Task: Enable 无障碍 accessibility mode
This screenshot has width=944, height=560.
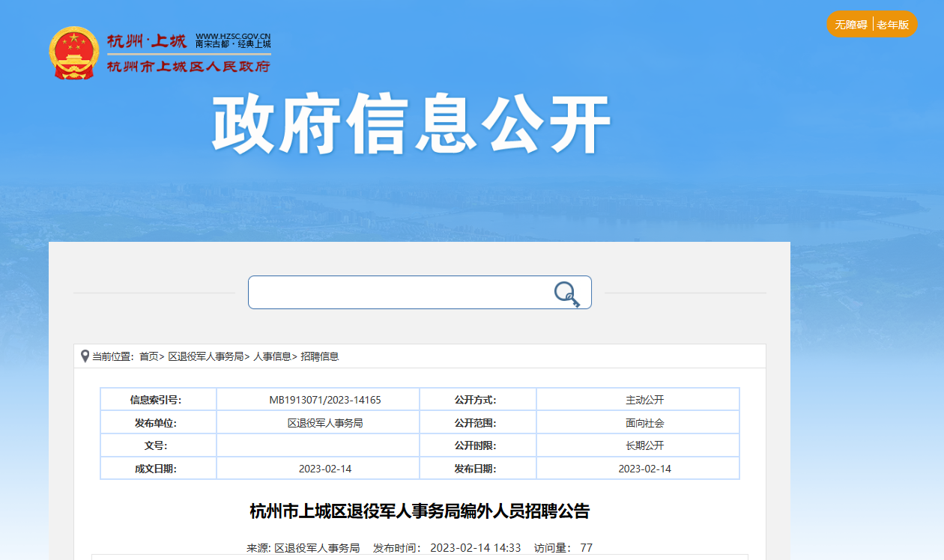Action: pyautogui.click(x=850, y=25)
